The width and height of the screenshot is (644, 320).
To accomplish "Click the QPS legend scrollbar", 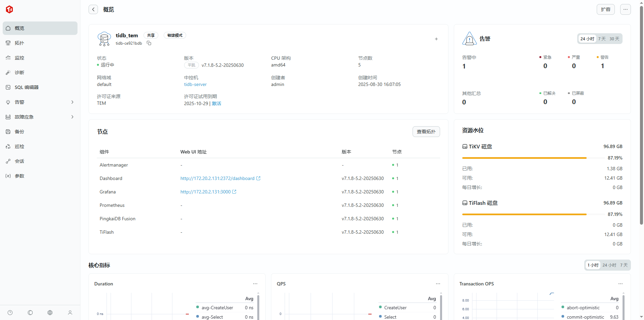I will point(441,307).
